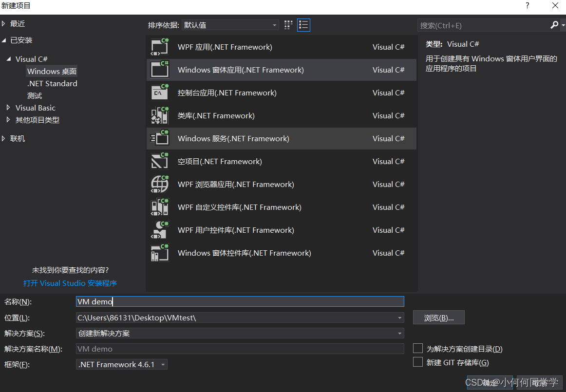
Task: Click the WPF 自定义控件库 template icon
Action: [160, 207]
